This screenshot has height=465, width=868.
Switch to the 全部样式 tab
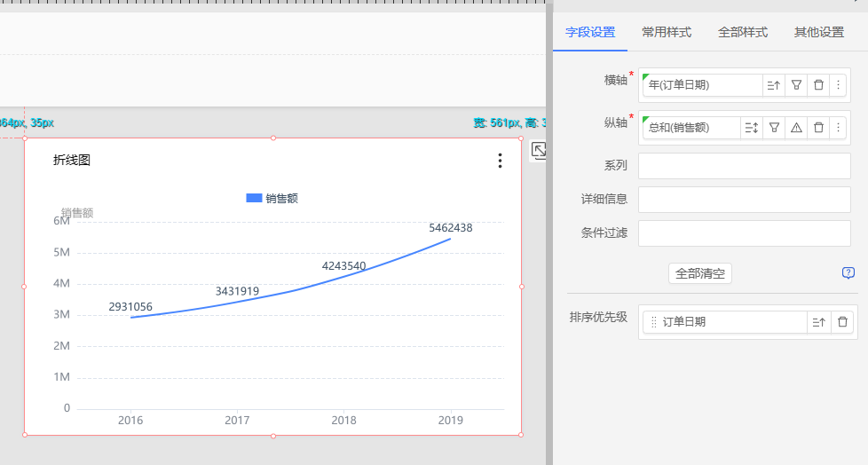coord(742,32)
